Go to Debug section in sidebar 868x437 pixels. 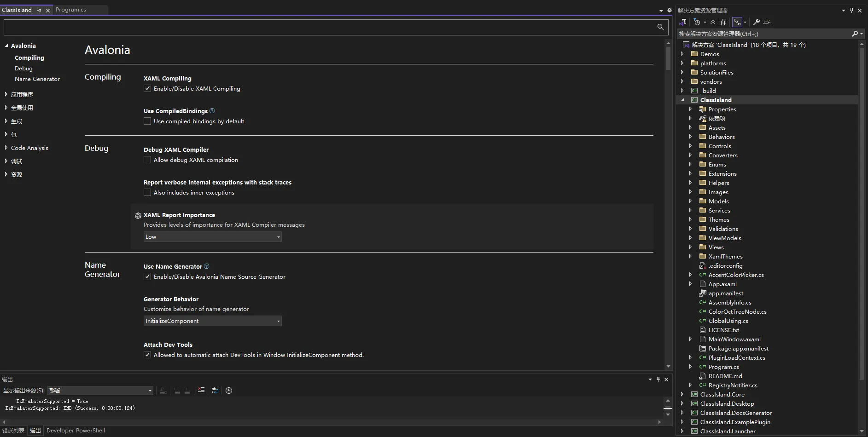[23, 68]
